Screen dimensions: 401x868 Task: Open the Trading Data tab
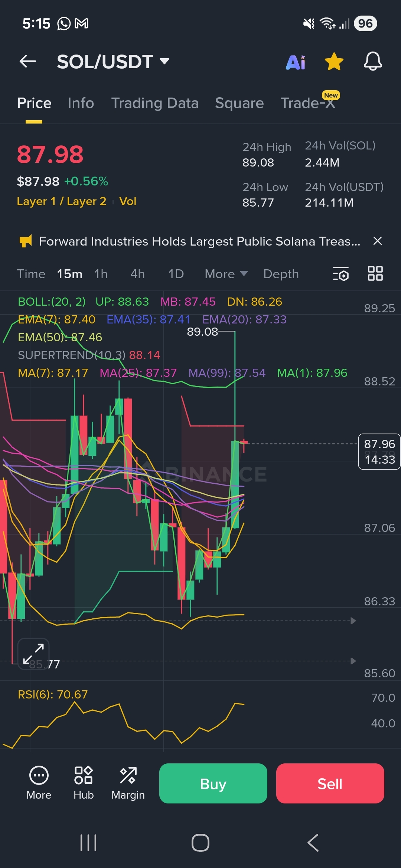[155, 103]
